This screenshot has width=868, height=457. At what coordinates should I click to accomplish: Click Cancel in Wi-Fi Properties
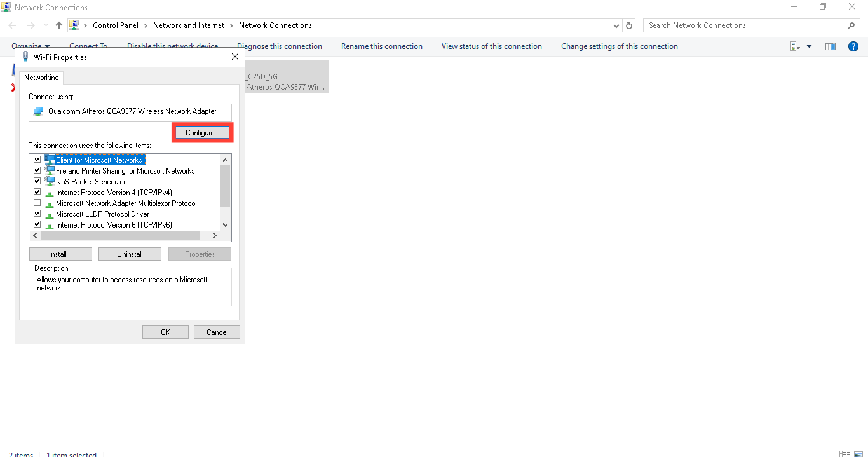click(217, 332)
